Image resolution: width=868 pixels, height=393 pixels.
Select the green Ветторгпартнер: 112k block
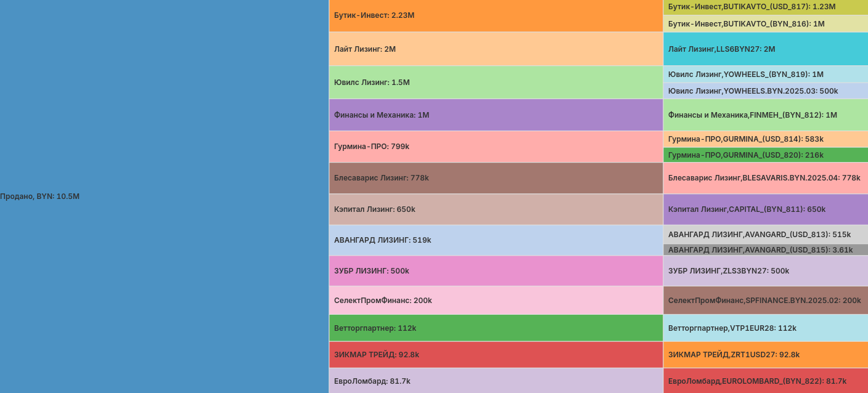(496, 328)
